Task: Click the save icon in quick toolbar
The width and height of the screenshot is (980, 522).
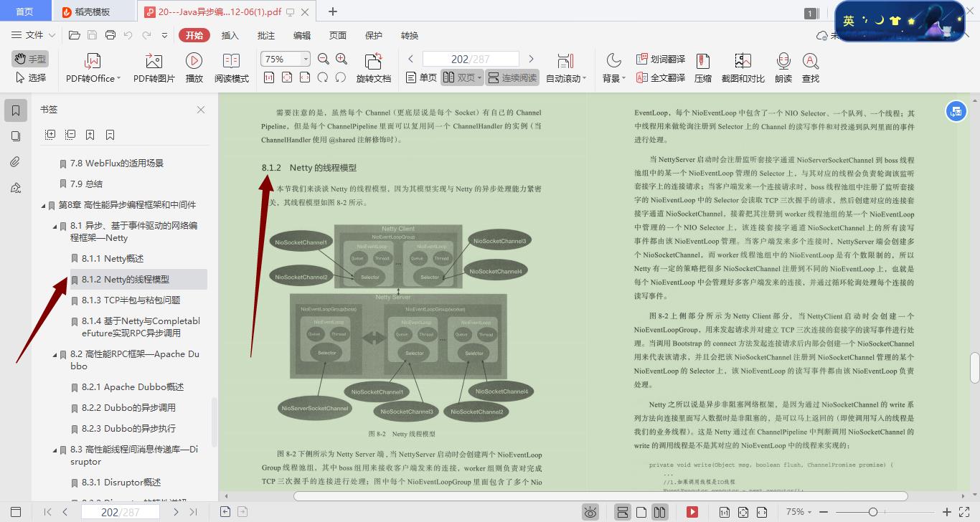Action: (93, 35)
